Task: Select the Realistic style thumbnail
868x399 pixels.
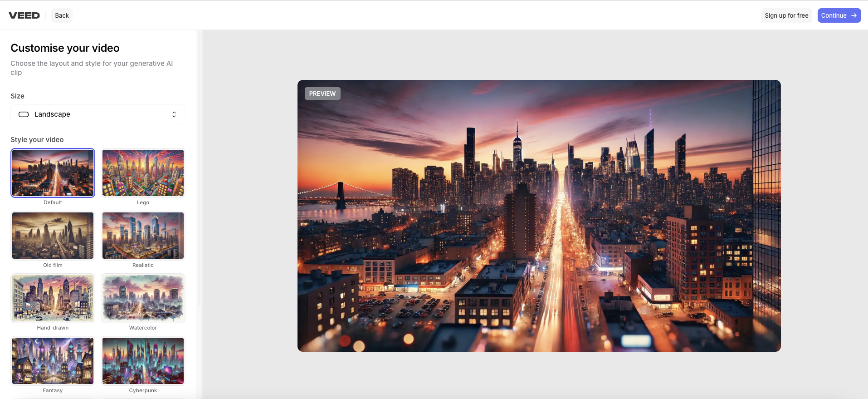Action: pyautogui.click(x=143, y=236)
